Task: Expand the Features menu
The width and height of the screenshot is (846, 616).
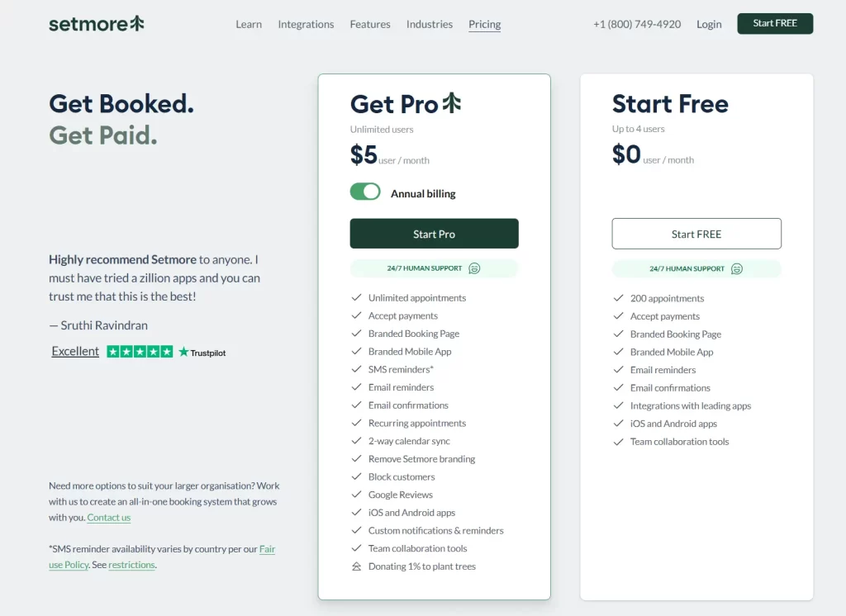Action: (369, 24)
